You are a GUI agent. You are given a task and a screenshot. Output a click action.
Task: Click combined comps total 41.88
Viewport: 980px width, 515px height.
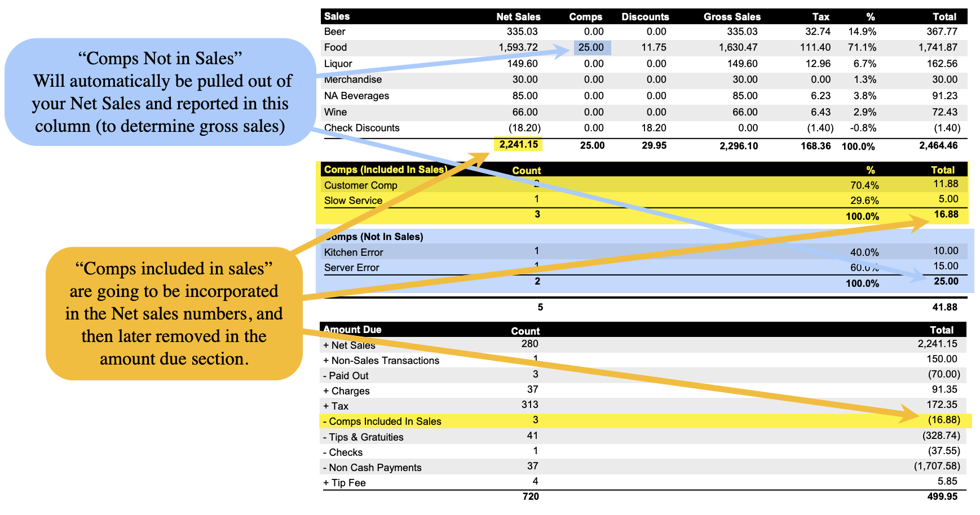[x=945, y=307]
